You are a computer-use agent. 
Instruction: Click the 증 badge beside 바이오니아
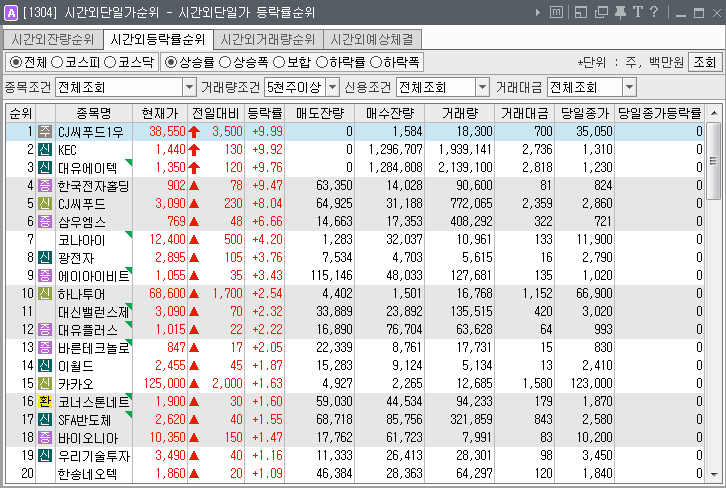(44, 438)
